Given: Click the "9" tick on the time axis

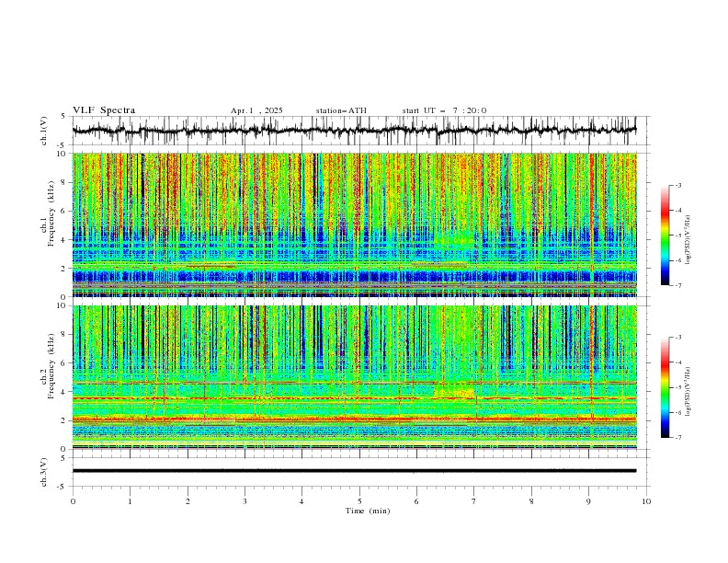Looking at the screenshot, I should (x=588, y=501).
